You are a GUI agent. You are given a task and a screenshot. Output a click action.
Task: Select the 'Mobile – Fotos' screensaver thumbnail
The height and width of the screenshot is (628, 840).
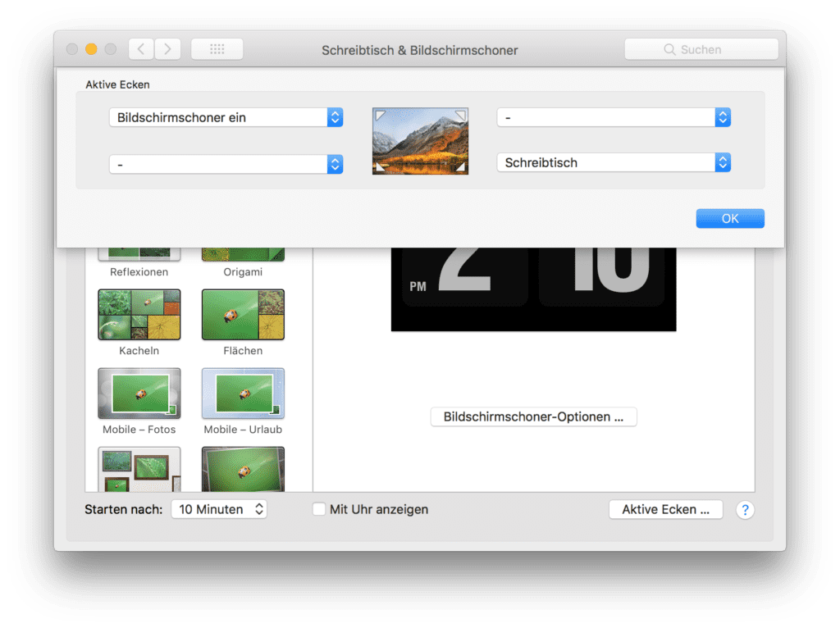click(139, 394)
